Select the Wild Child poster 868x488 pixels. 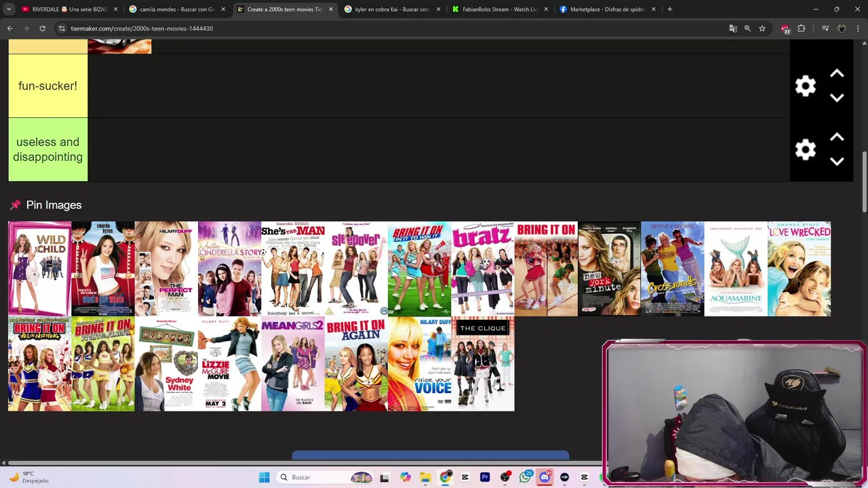click(x=39, y=268)
